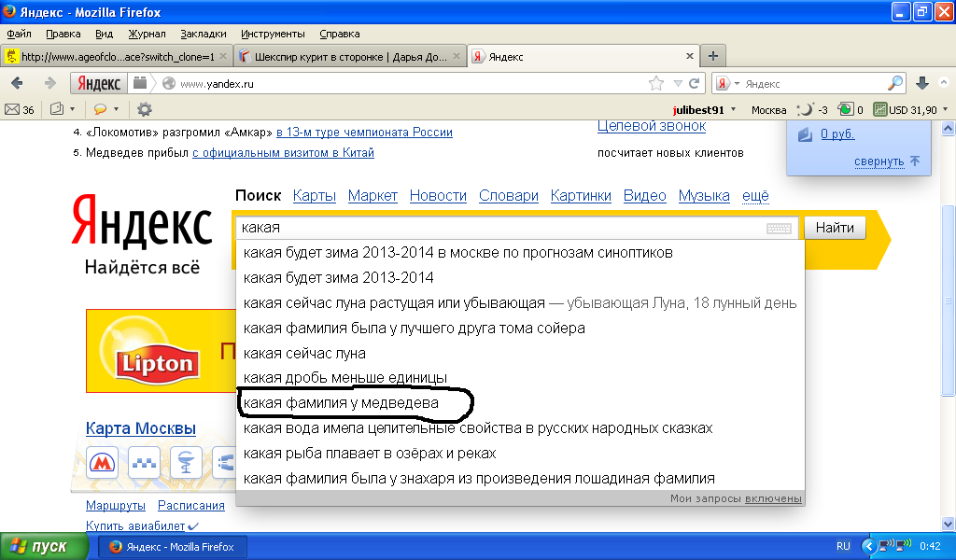Open the USD 31,90 currency widget

(905, 110)
